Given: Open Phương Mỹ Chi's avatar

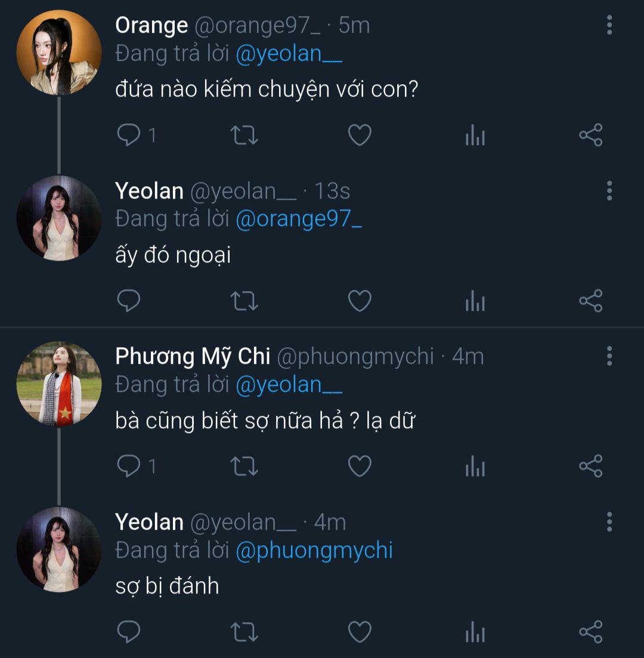Looking at the screenshot, I should [58, 384].
